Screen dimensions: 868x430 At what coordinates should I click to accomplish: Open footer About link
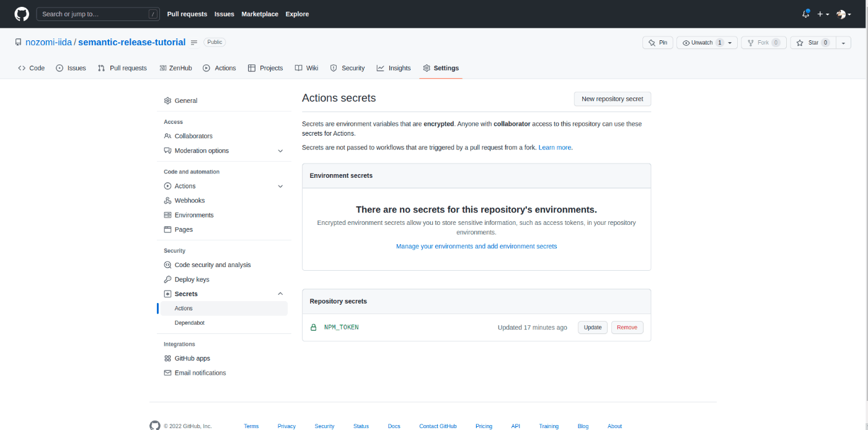[x=614, y=426]
